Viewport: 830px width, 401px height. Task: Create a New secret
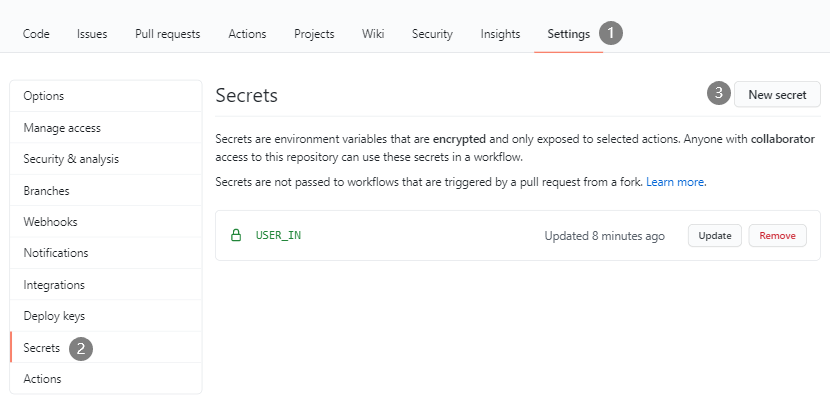pos(777,95)
